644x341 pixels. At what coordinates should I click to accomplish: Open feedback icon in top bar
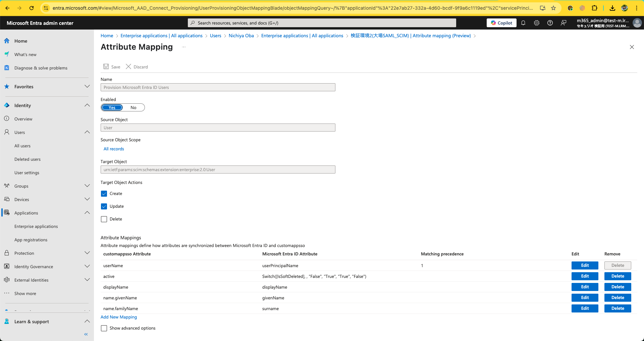coord(563,23)
